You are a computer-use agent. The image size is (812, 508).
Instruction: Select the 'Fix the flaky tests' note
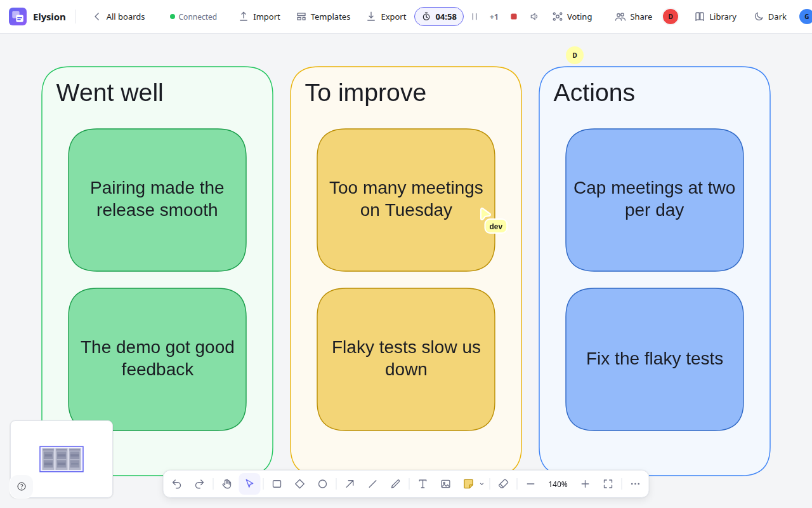(655, 359)
